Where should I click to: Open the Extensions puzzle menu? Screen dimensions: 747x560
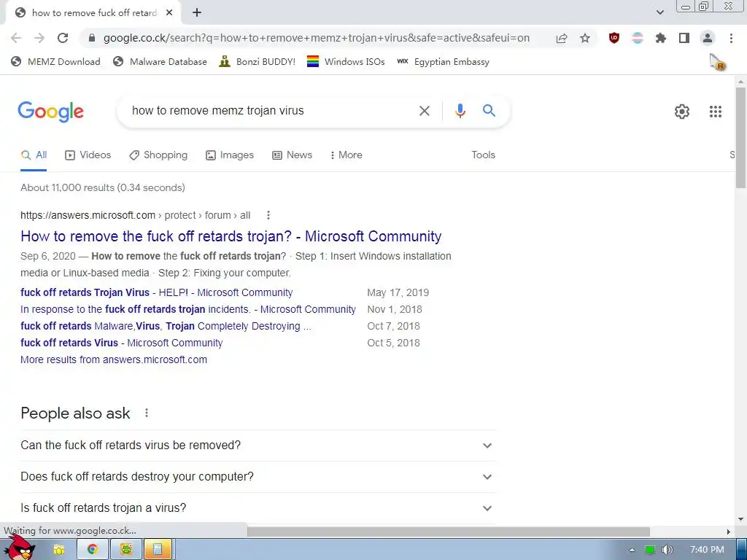tap(660, 38)
